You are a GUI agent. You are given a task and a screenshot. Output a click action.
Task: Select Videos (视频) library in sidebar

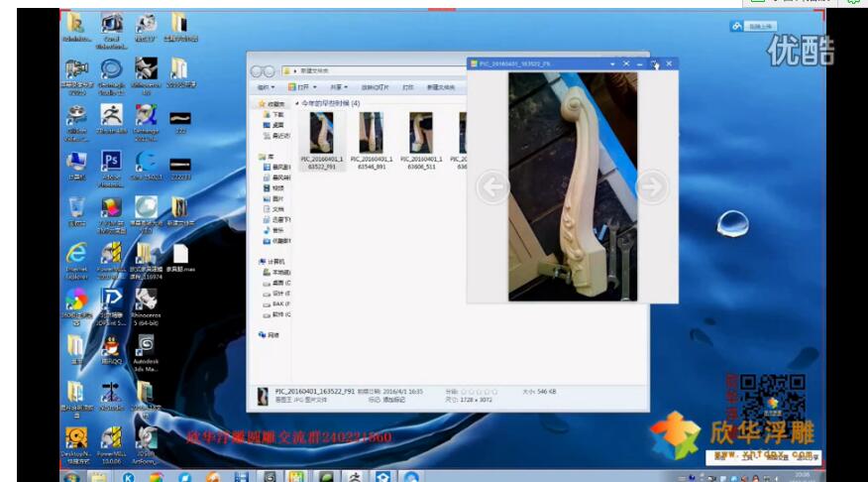pos(273,188)
